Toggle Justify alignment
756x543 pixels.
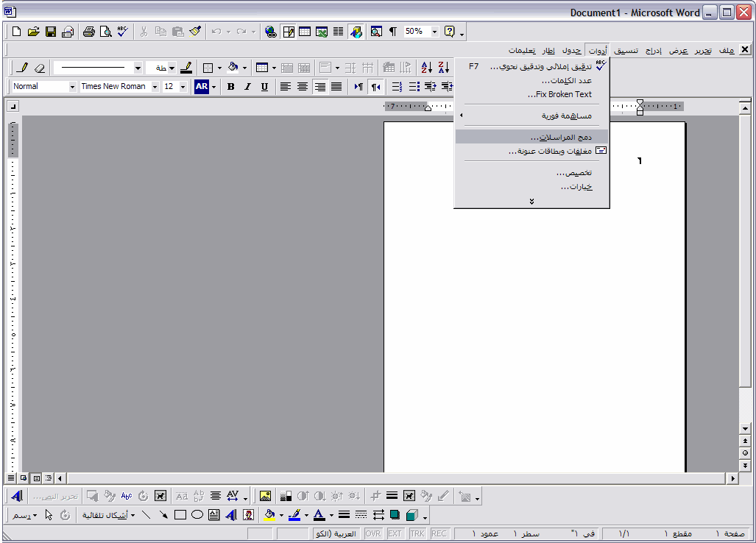[x=336, y=87]
